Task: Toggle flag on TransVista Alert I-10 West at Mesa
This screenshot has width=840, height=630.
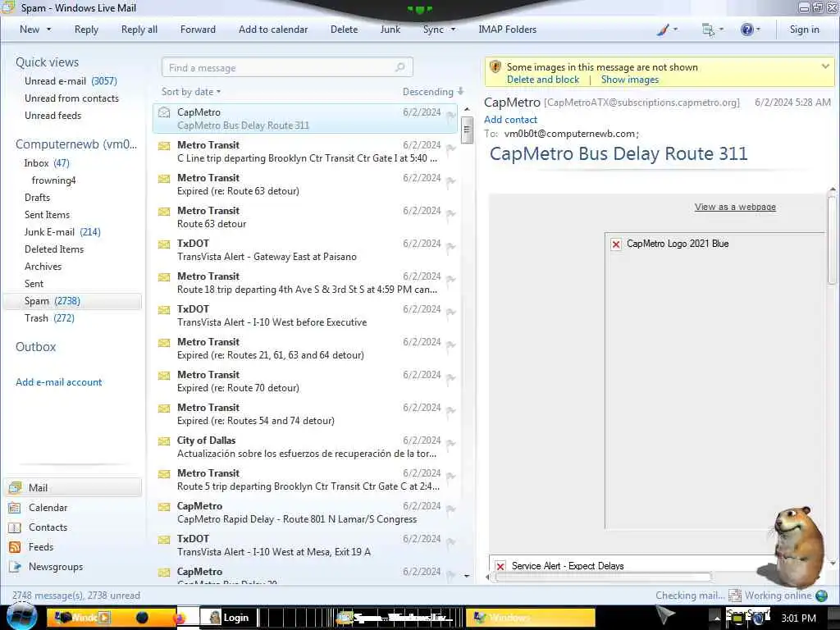Action: [x=450, y=542]
